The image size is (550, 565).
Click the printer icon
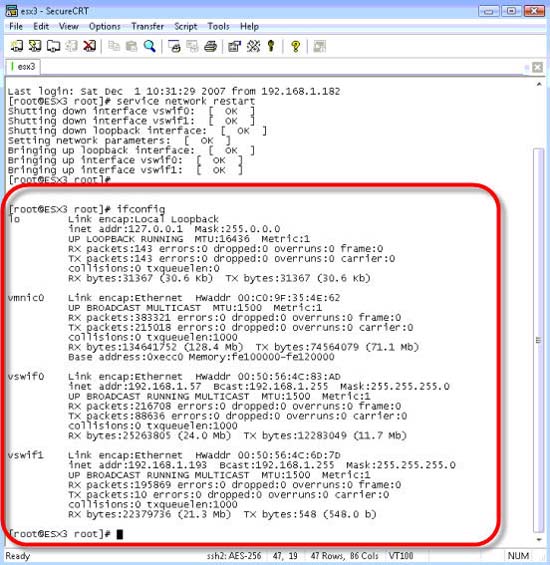(x=210, y=46)
